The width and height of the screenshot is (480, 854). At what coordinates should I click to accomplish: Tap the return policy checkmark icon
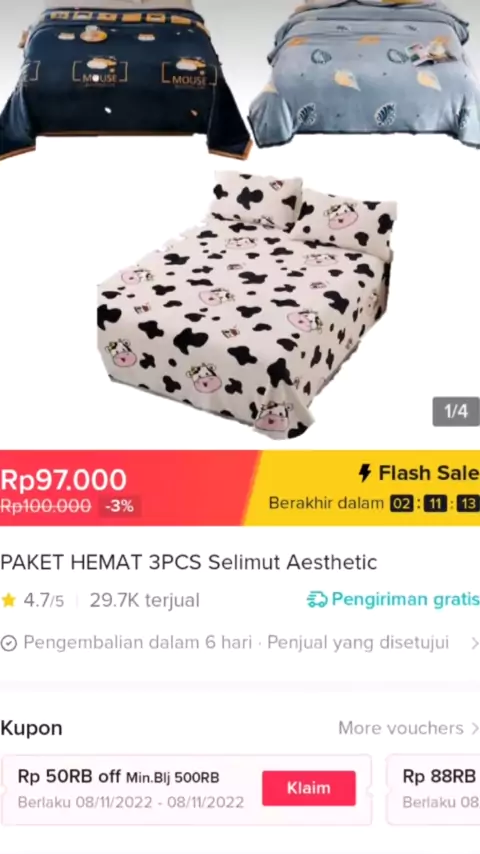tap(9, 643)
